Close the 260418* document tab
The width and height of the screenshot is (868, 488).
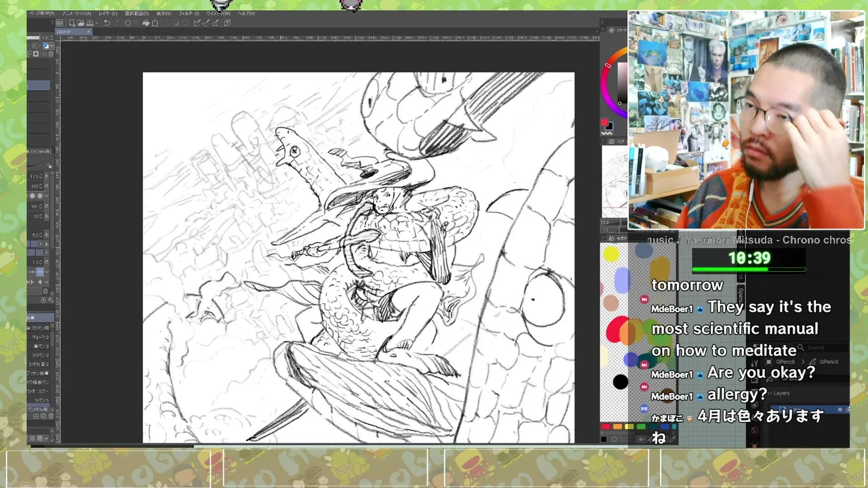89,32
